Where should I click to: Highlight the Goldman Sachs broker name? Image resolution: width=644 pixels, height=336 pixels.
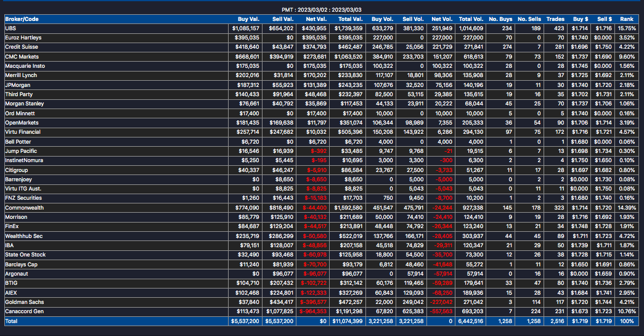click(x=24, y=302)
